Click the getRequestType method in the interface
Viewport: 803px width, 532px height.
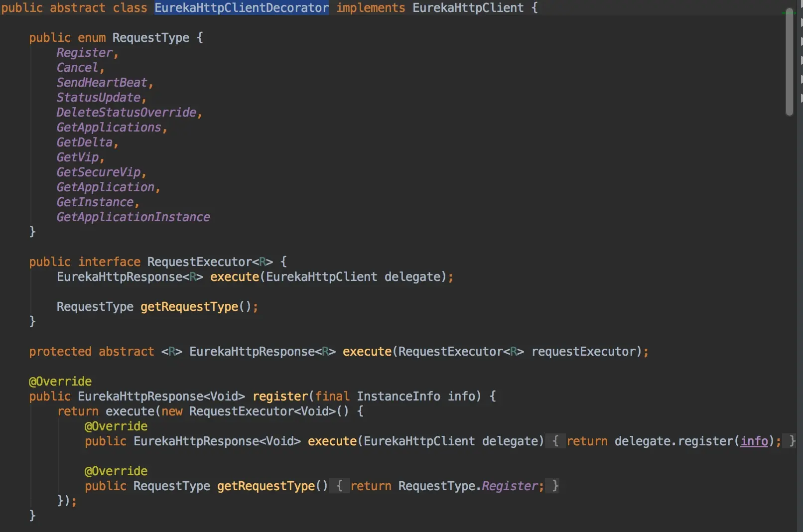pyautogui.click(x=189, y=307)
